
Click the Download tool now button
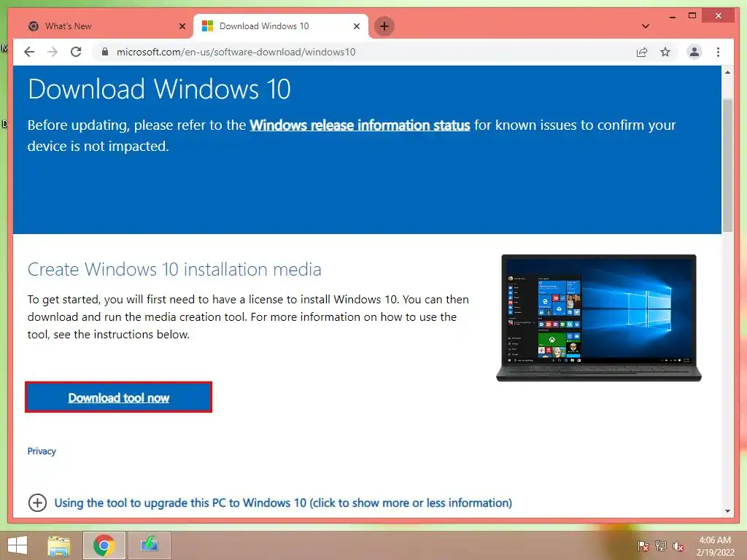tap(119, 397)
